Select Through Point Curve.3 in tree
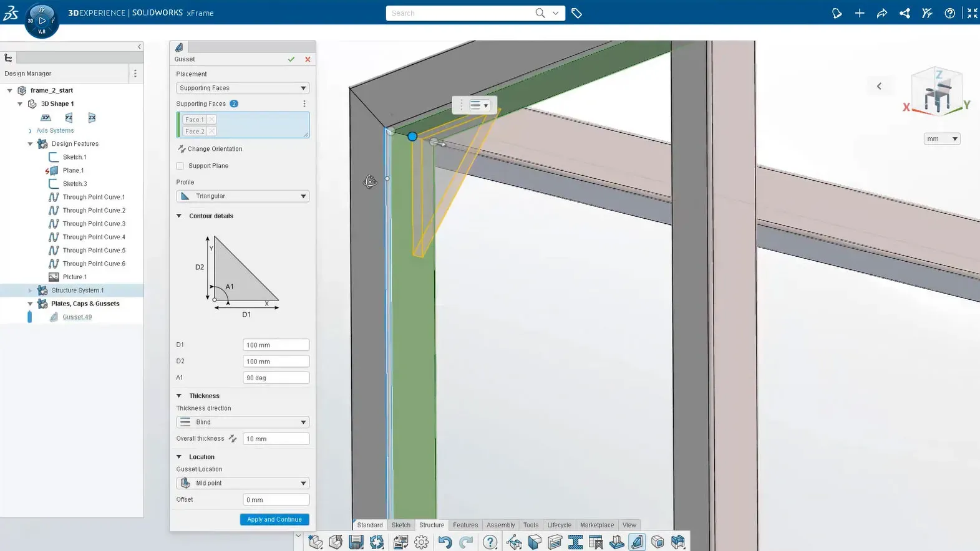 point(94,224)
